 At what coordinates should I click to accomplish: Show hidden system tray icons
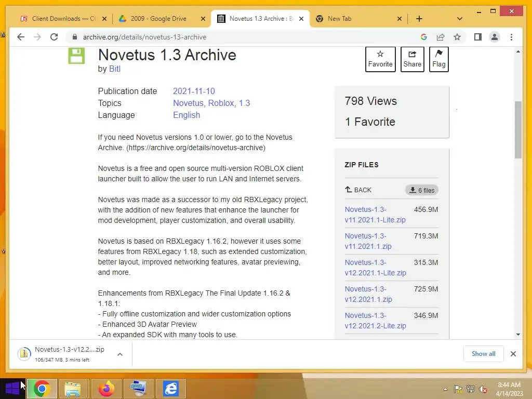(445, 389)
